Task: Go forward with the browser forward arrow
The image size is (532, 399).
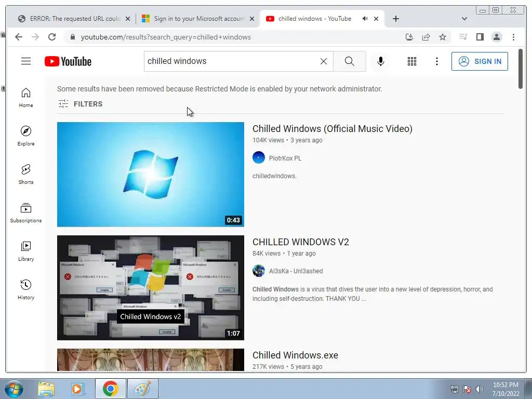Action: coord(35,37)
